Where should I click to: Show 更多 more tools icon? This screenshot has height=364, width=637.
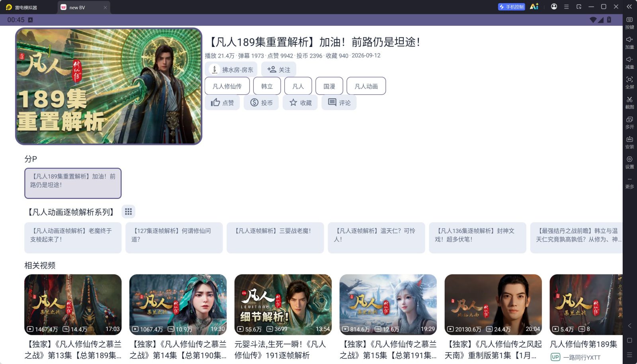(629, 183)
